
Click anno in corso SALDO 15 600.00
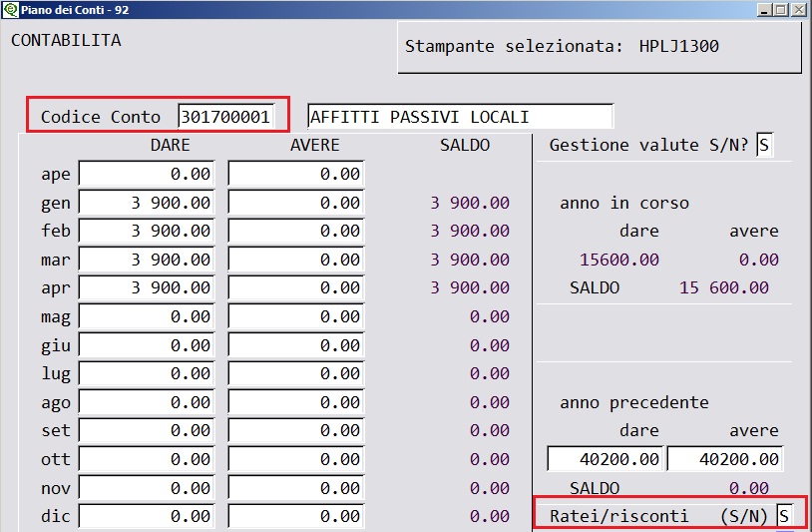pyautogui.click(x=724, y=288)
